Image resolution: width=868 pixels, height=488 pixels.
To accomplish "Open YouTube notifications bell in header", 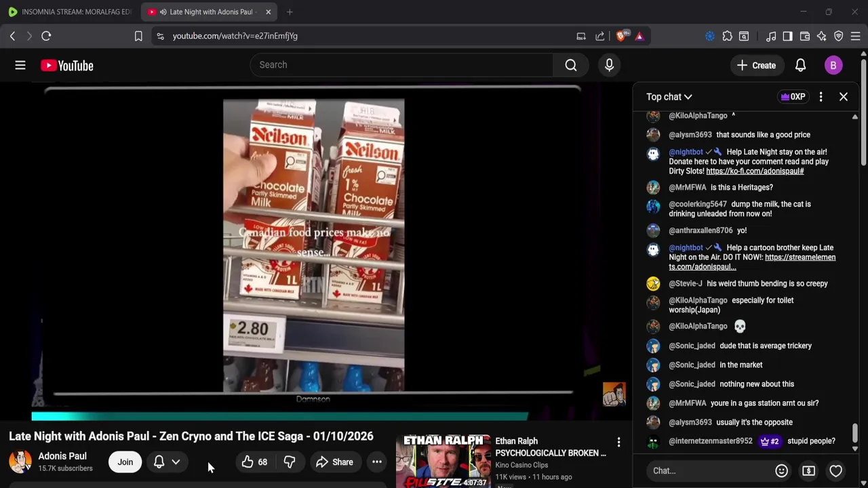I will click(x=800, y=66).
